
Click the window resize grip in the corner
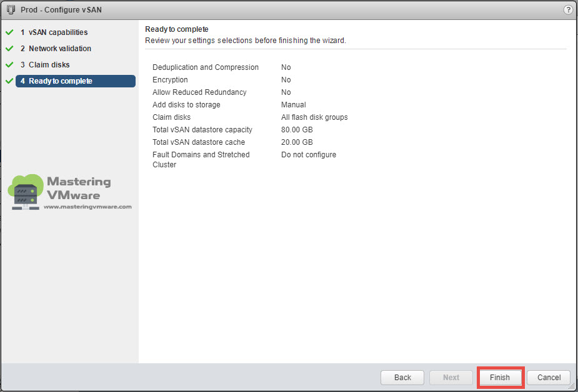[x=572, y=386]
